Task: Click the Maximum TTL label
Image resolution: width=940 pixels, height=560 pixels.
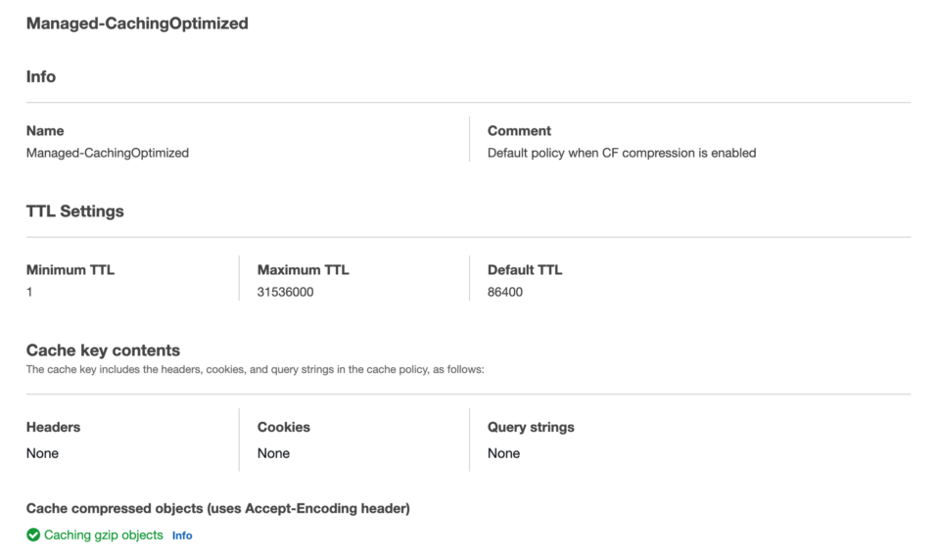Action: [303, 270]
